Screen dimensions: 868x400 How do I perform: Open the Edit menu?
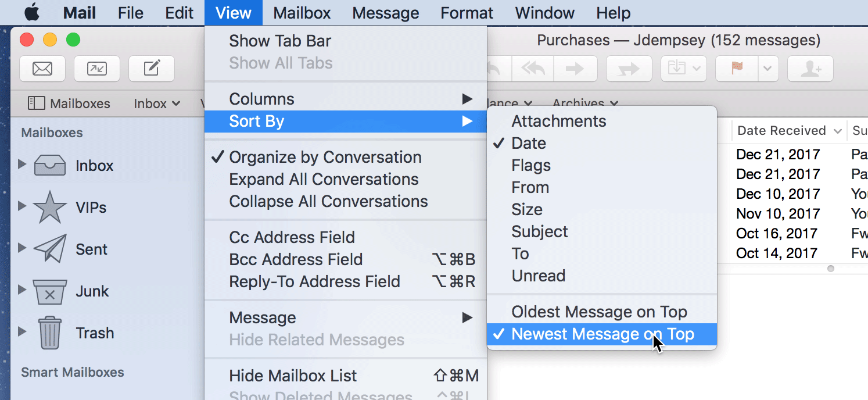pos(179,13)
